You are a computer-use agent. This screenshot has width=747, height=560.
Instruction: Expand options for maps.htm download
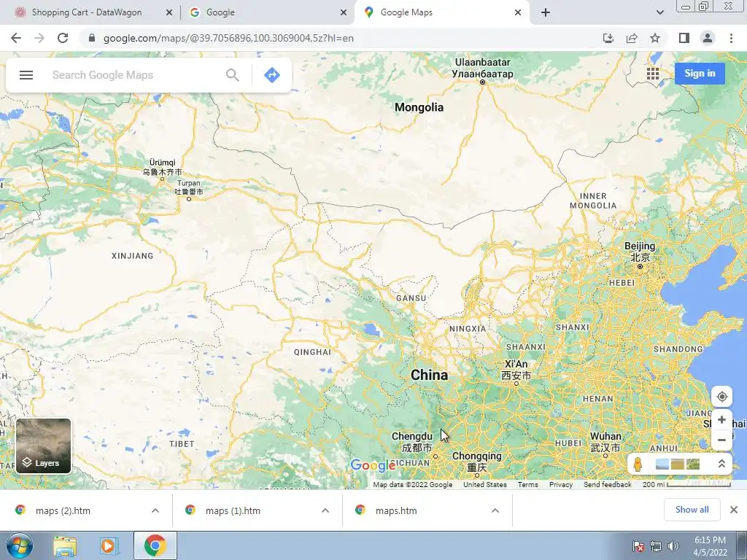495,510
